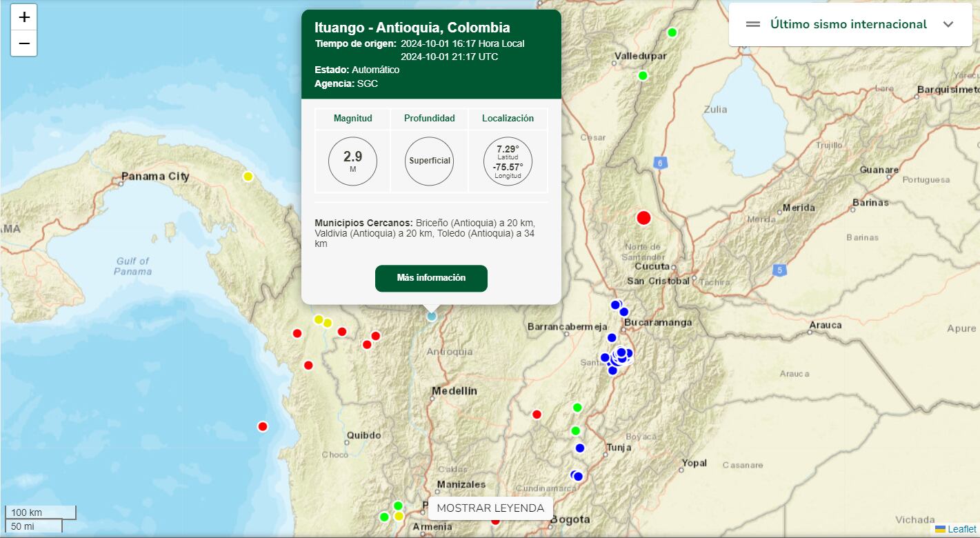Click the Superficial depth circle
Image resolution: width=980 pixels, height=538 pixels.
click(429, 161)
